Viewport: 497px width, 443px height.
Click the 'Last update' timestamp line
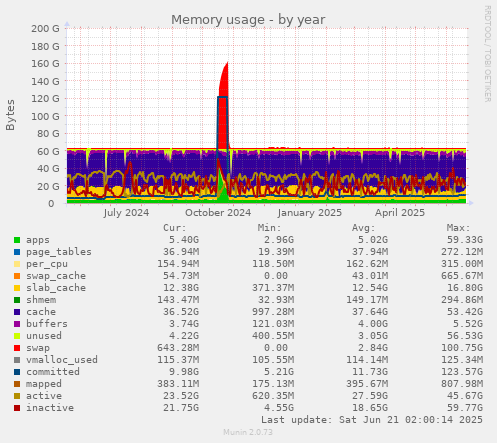click(372, 420)
